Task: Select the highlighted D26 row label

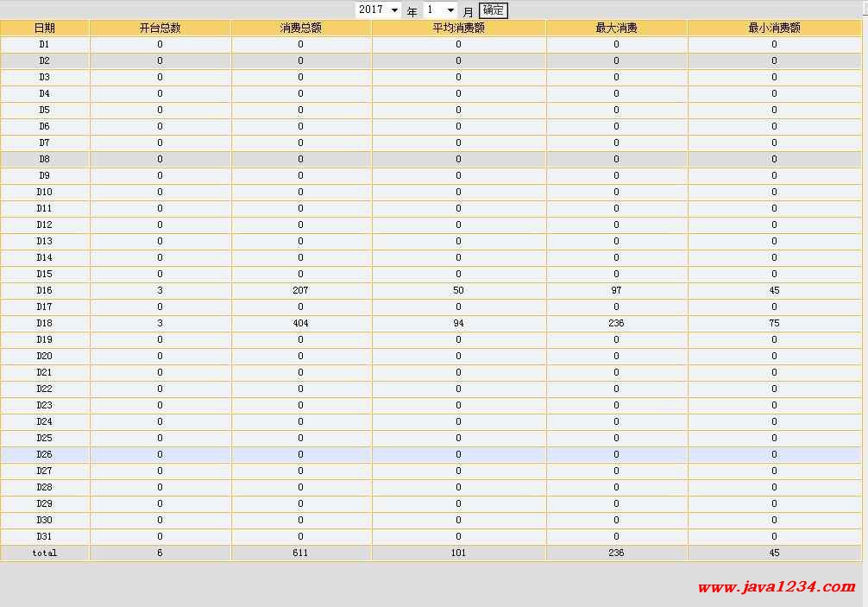Action: point(44,454)
